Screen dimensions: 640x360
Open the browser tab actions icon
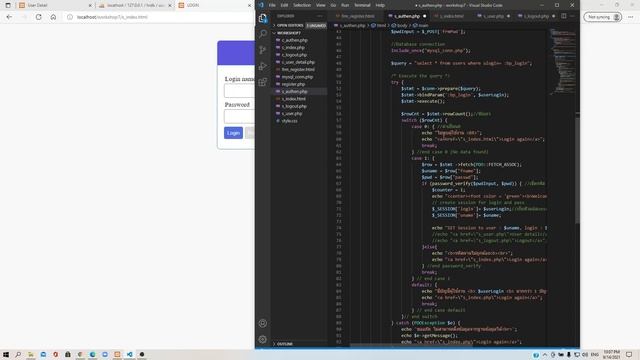[x=8, y=5]
